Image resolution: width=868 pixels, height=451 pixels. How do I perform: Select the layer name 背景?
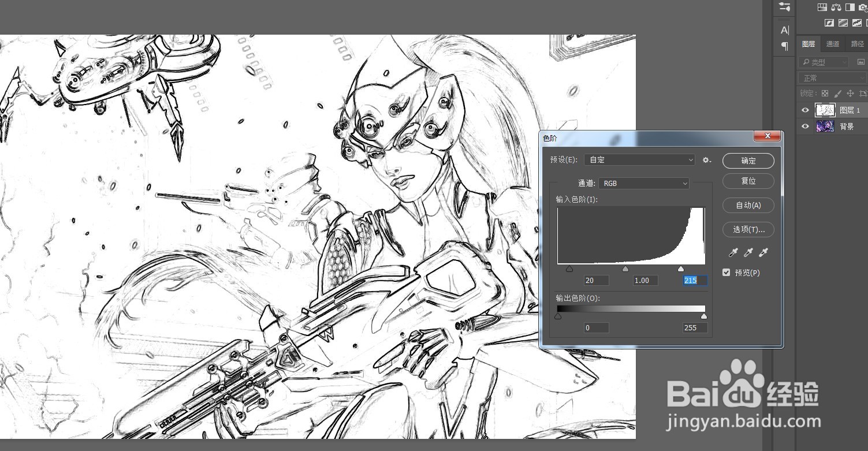(x=846, y=127)
